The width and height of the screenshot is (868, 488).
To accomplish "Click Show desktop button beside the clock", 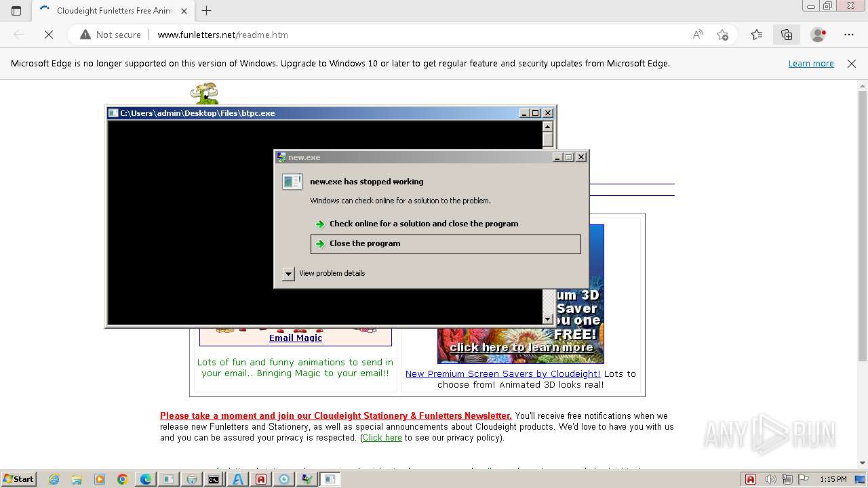I will (861, 479).
